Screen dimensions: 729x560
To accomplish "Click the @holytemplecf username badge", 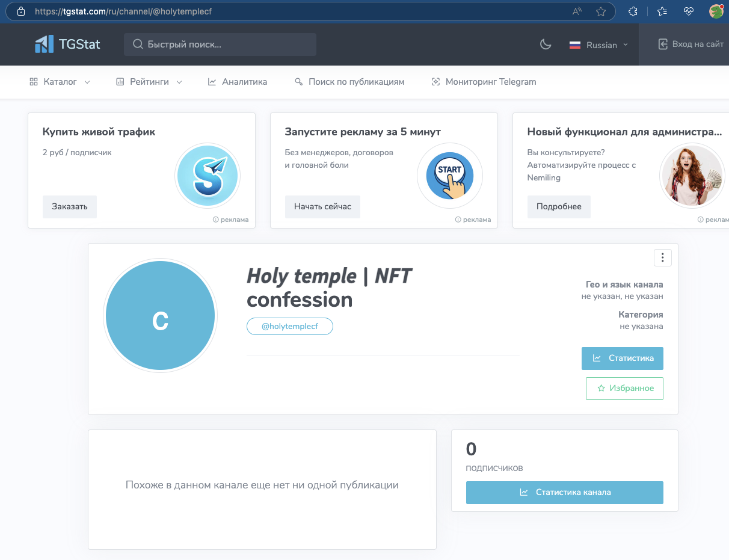I will click(289, 326).
